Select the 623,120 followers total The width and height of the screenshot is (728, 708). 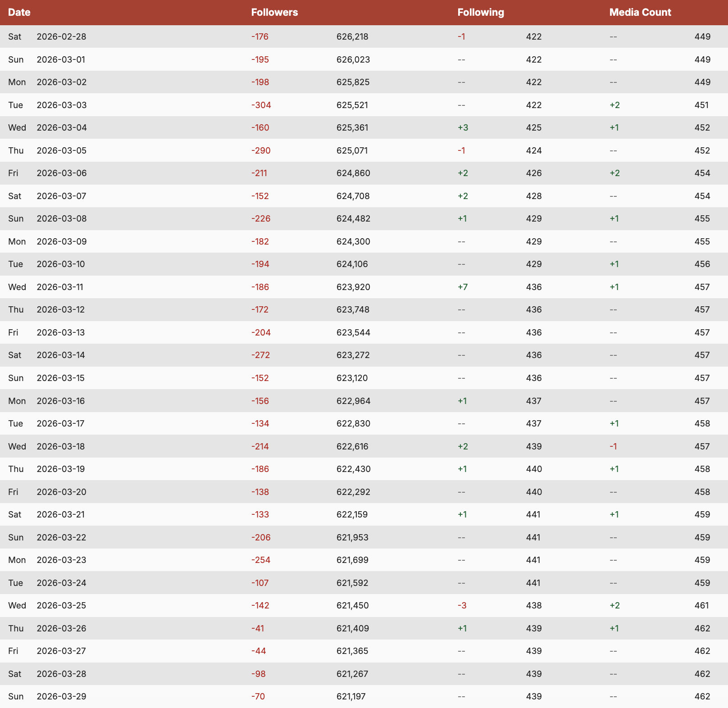click(x=352, y=378)
